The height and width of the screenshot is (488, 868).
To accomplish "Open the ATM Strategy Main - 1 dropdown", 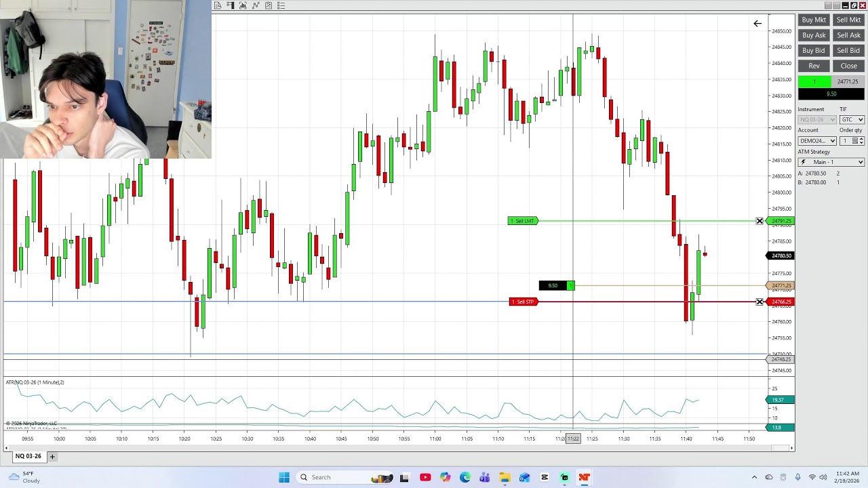I will [x=831, y=162].
